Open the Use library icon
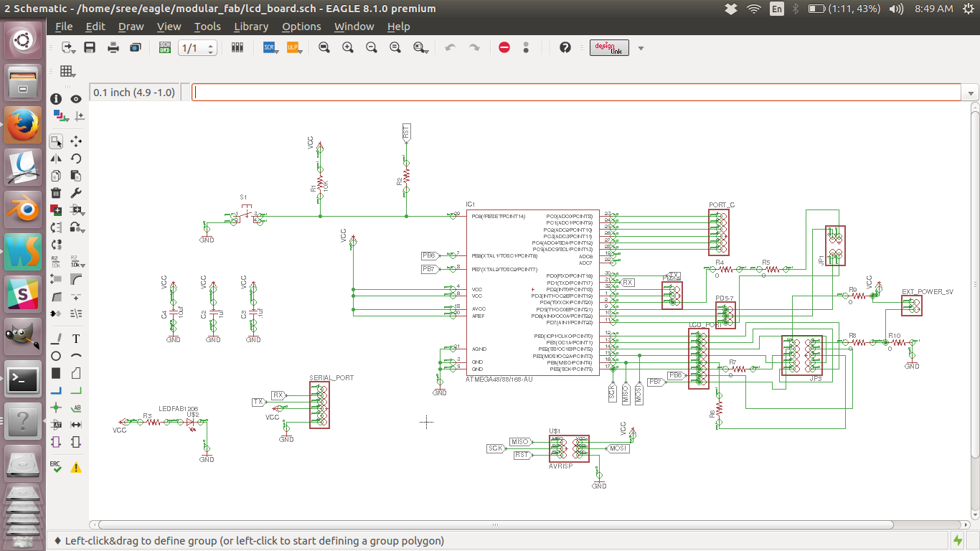Screen dimensions: 980x551 [x=237, y=47]
